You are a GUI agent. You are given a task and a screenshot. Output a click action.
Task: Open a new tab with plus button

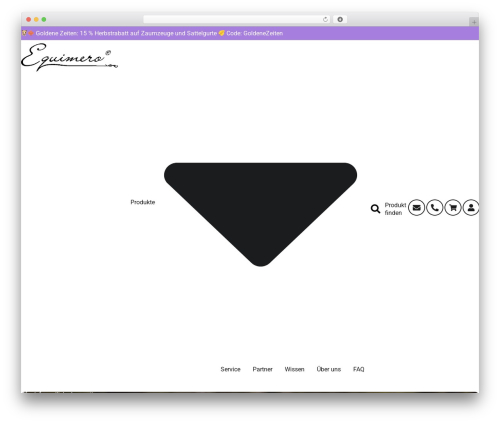pyautogui.click(x=474, y=22)
